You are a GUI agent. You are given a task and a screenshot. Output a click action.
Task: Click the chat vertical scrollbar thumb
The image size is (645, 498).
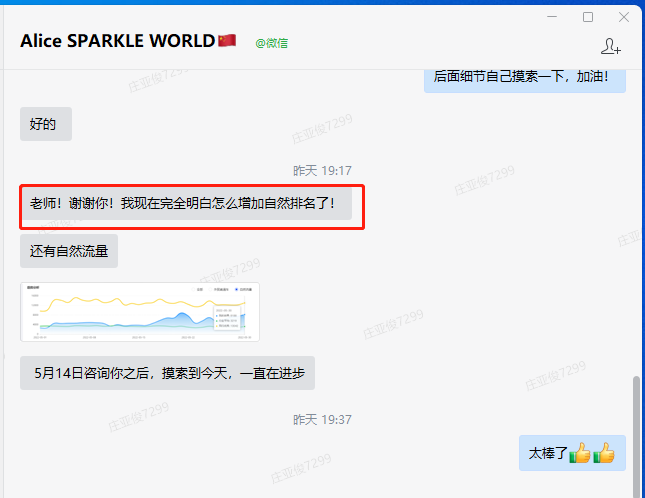pos(637,436)
